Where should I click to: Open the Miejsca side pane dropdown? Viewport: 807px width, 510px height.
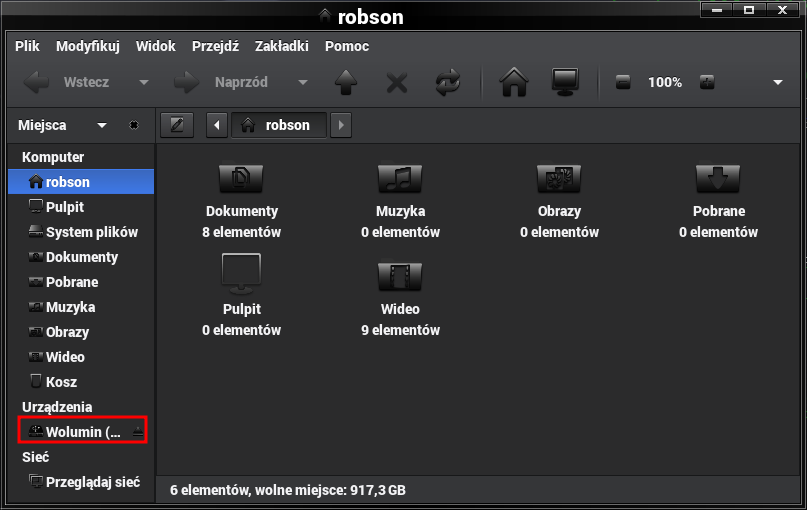point(102,125)
